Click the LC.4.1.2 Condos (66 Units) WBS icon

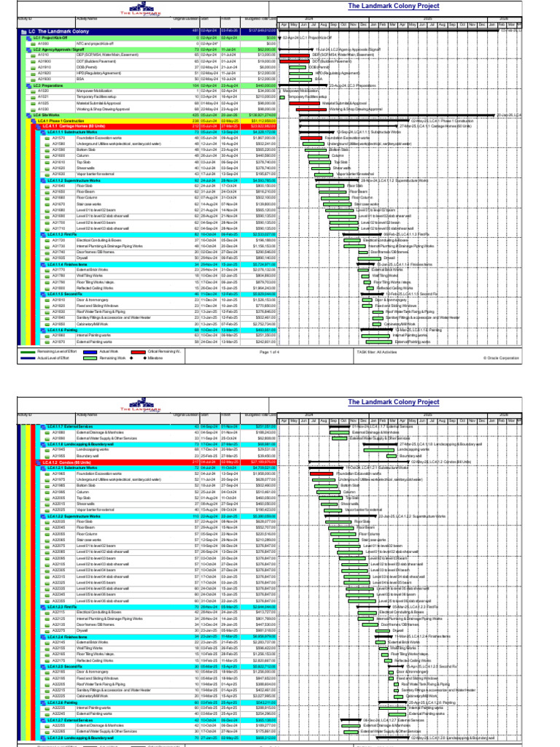(x=39, y=462)
